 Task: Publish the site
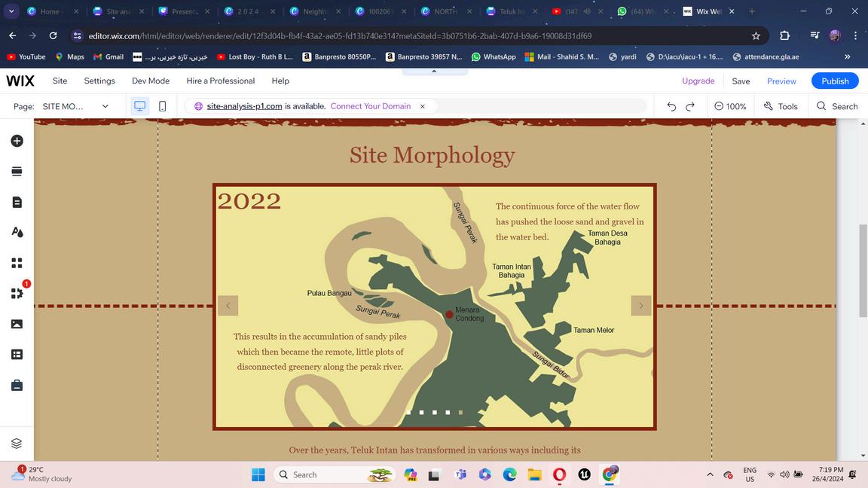[835, 81]
